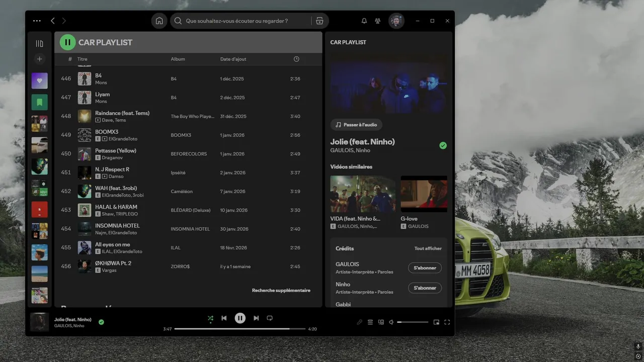Seek on the song progress bar
Image resolution: width=644 pixels, height=362 pixels.
[240, 329]
